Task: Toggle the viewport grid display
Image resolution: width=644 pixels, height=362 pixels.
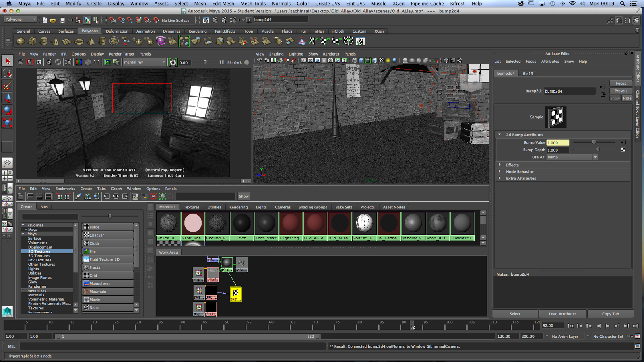Action: pos(304,60)
